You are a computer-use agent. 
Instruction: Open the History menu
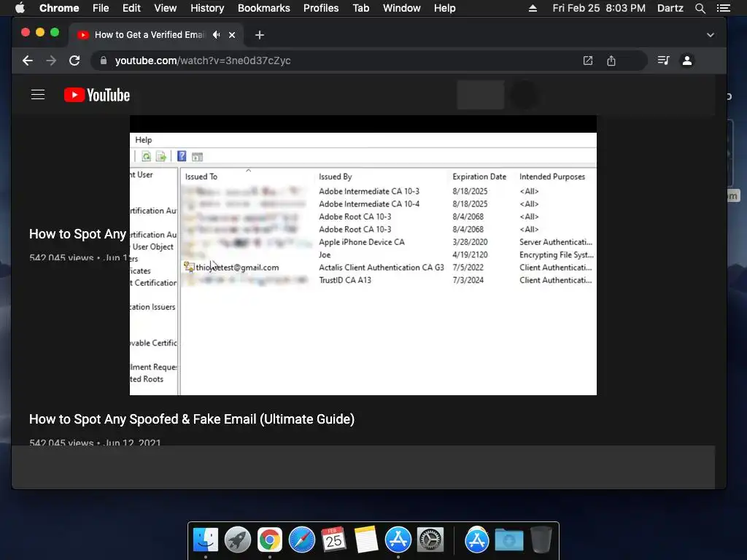(207, 8)
